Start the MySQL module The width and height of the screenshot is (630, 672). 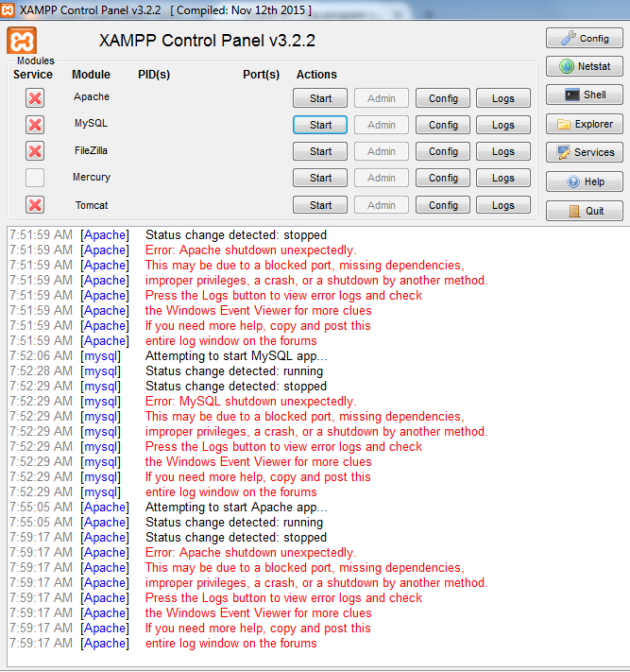[x=320, y=125]
